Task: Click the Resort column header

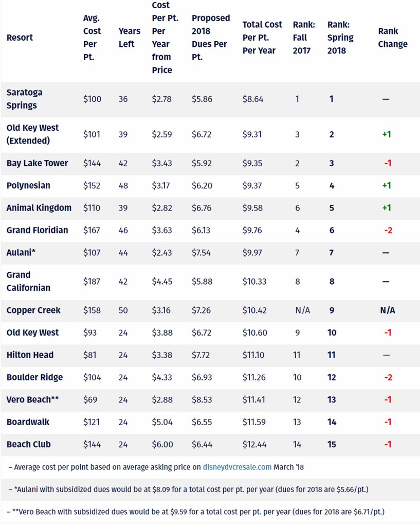Action: pos(20,38)
